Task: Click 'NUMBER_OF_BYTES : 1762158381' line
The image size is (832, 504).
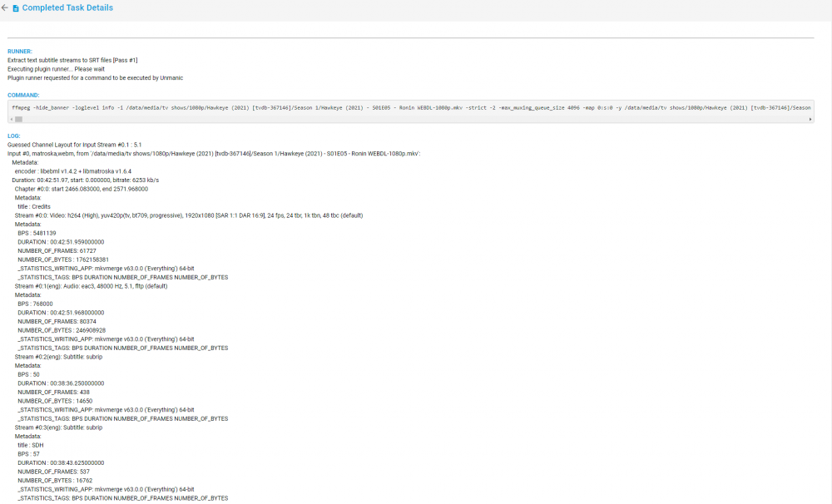Action: pos(63,260)
